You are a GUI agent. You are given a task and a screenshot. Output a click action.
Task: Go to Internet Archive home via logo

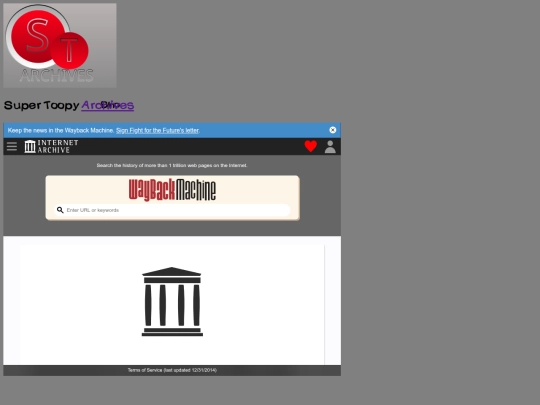pos(51,146)
